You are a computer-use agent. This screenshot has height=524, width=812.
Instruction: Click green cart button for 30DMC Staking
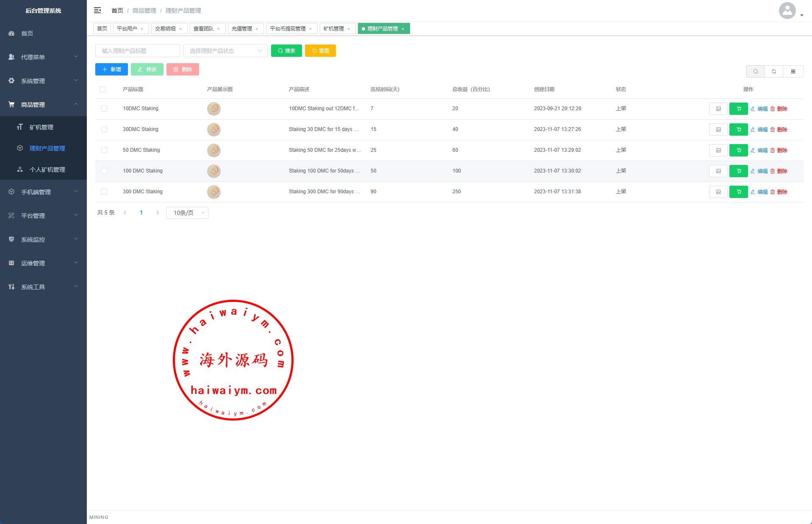[x=738, y=130]
